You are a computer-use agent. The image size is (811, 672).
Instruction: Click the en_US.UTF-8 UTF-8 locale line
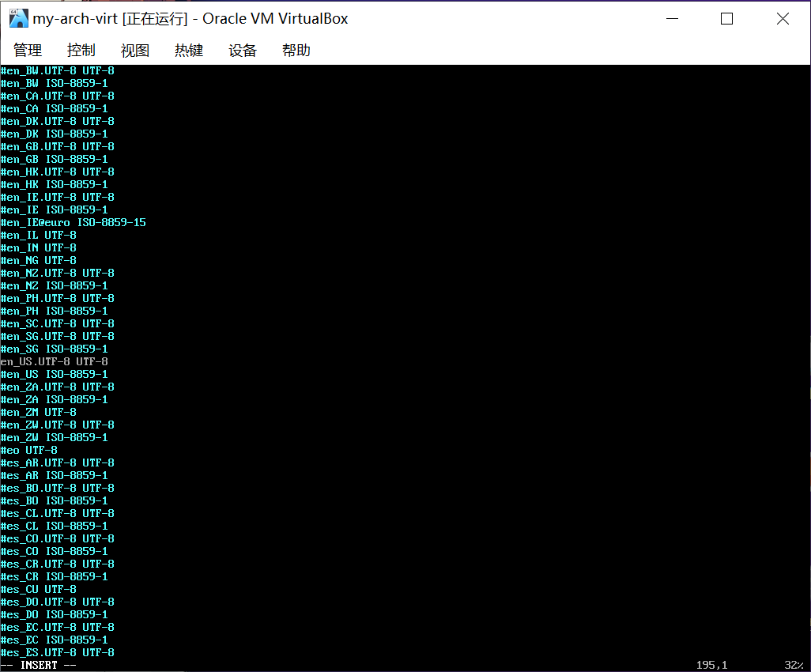[x=55, y=361]
